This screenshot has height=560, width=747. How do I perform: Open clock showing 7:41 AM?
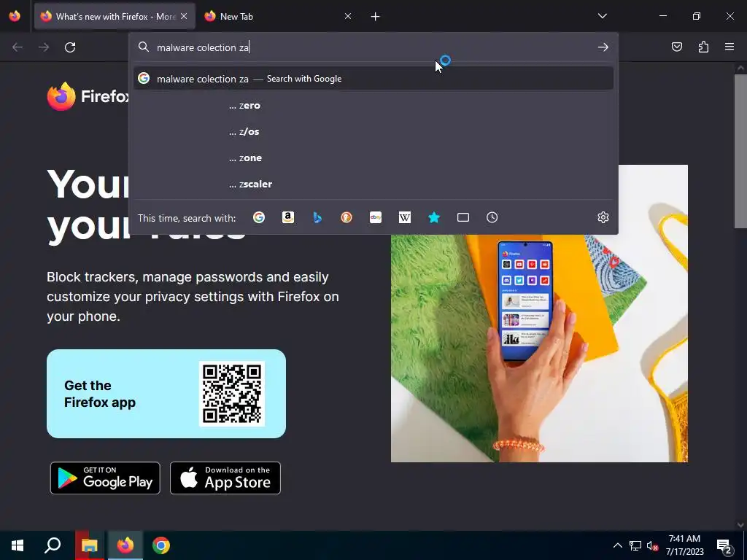click(x=684, y=545)
